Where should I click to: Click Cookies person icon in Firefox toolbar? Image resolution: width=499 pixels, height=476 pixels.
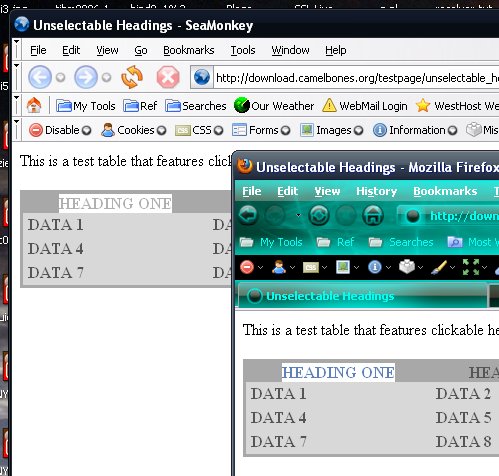coord(279,267)
